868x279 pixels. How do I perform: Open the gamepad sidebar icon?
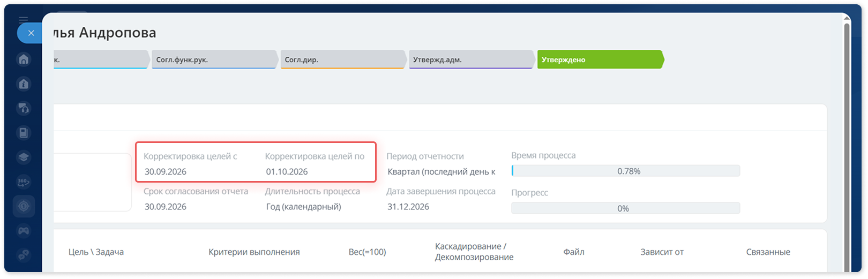(x=24, y=231)
